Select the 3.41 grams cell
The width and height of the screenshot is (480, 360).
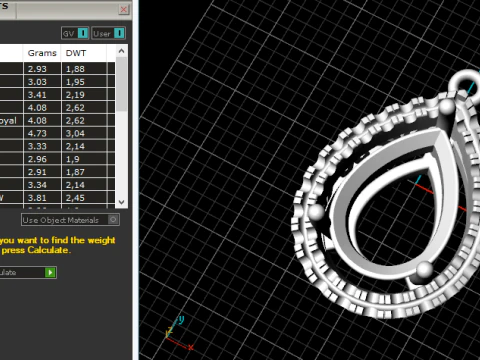point(42,95)
